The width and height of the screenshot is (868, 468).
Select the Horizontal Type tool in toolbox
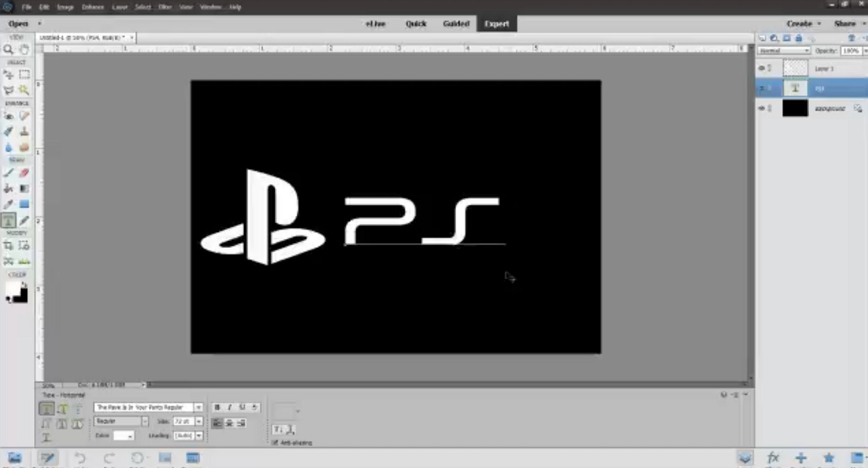(x=8, y=220)
